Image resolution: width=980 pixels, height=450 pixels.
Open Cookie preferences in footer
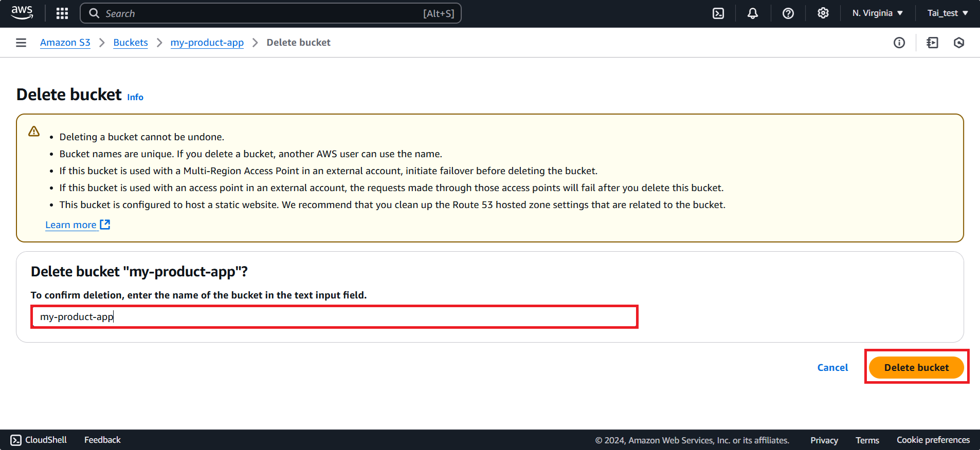click(x=933, y=440)
